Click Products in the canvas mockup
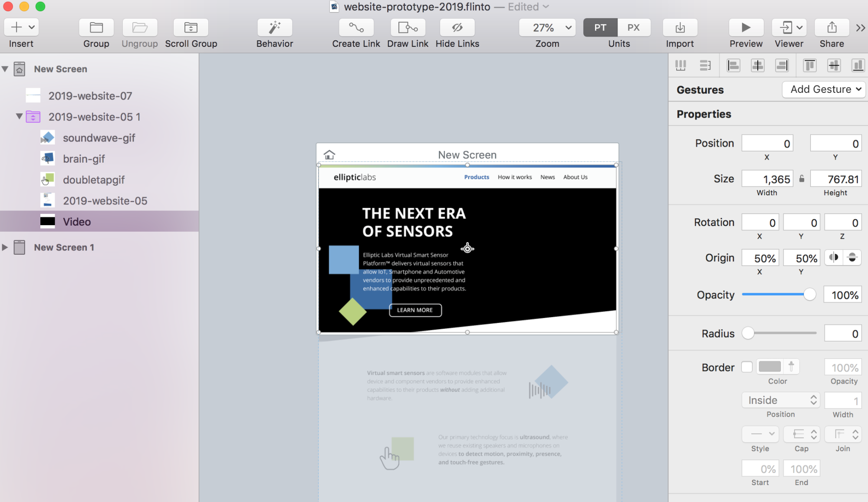 [x=477, y=177]
